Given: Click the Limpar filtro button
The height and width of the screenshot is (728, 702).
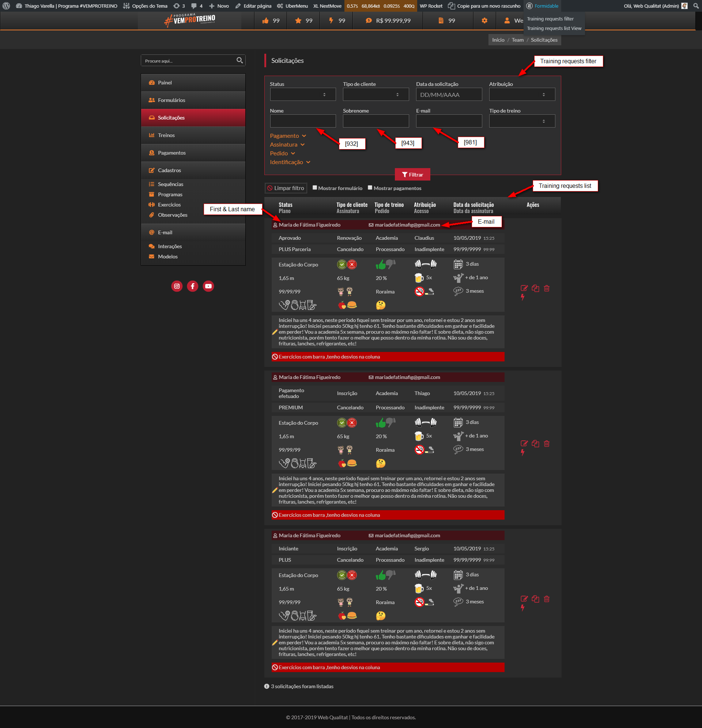Looking at the screenshot, I should click(x=286, y=188).
